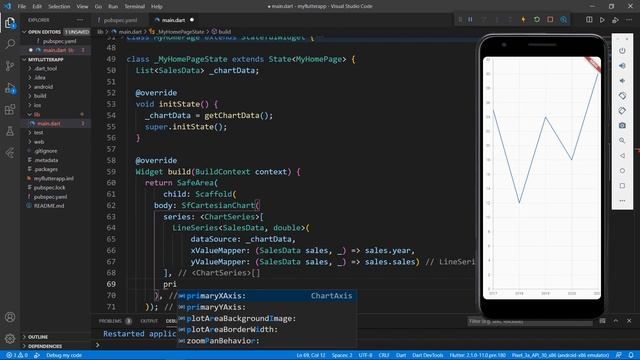Open emulator extended controls ellipsis

point(622,200)
